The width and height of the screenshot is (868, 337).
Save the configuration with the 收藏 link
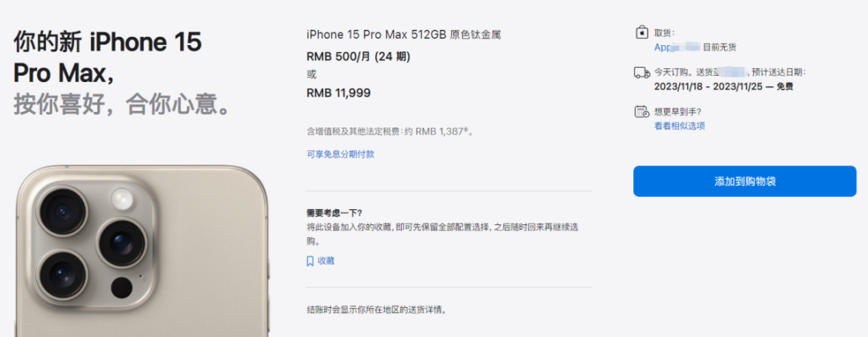tap(326, 261)
